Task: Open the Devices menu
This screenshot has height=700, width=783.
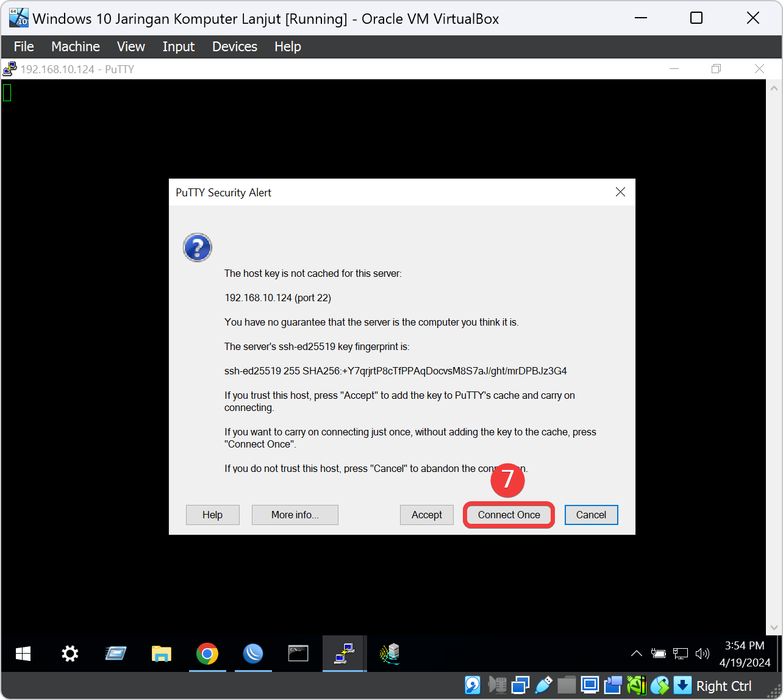Action: coord(235,46)
